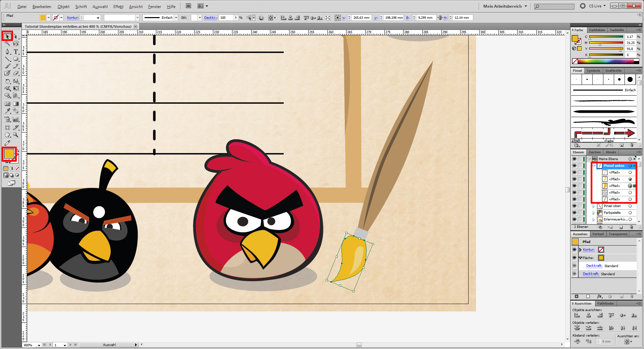Toggle Kontur visibility eye in Aussehen panel

pyautogui.click(x=574, y=250)
